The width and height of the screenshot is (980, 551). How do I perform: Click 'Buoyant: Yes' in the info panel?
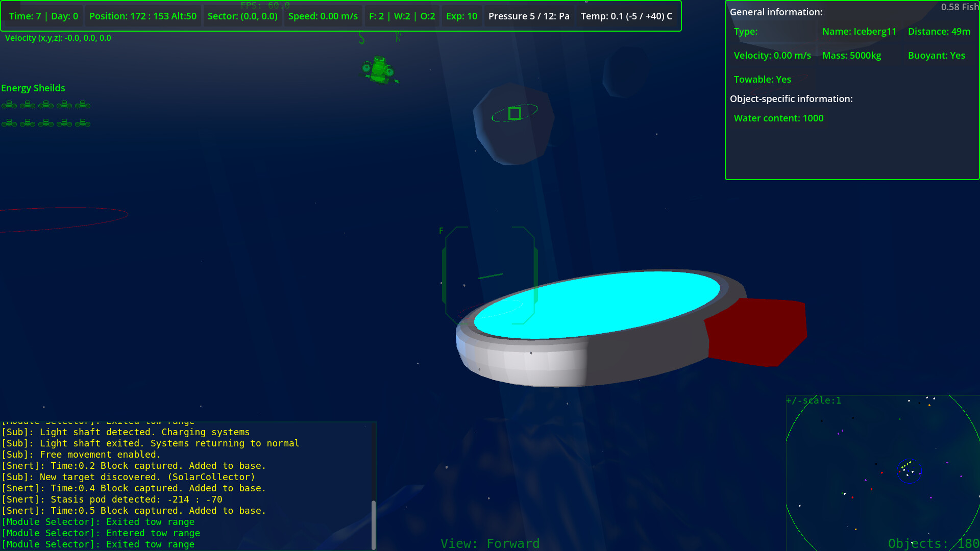(x=937, y=56)
